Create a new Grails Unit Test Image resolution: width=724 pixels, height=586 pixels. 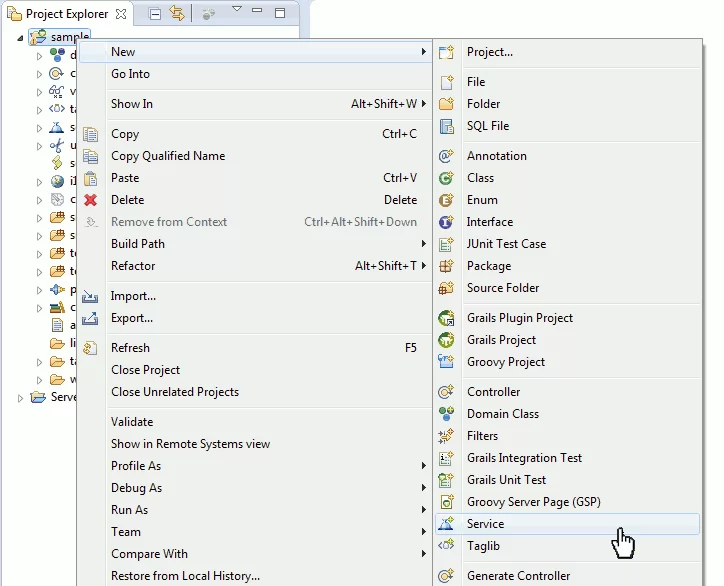tap(567, 480)
